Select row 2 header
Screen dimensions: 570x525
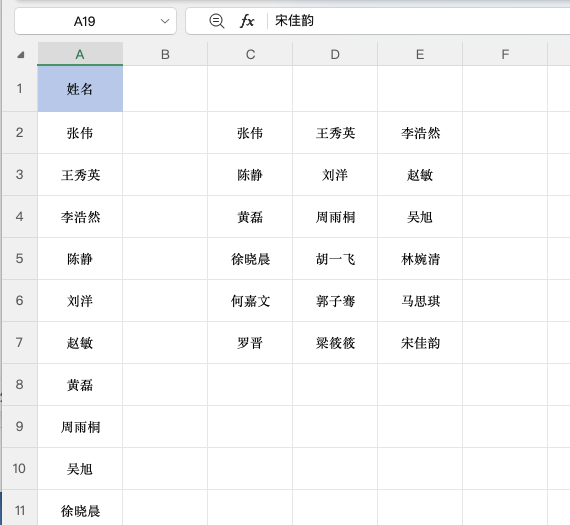(20, 133)
